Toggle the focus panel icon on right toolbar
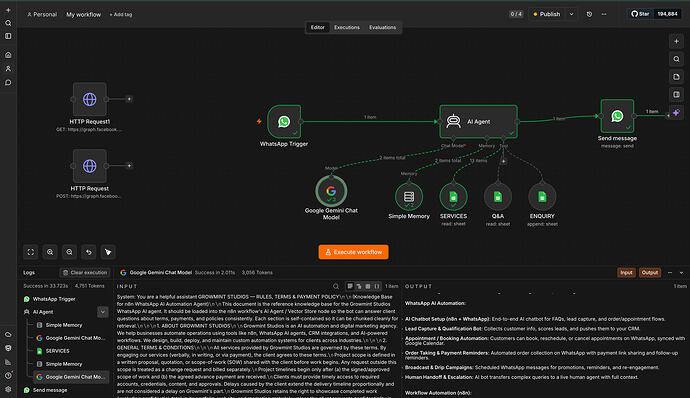The height and width of the screenshot is (398, 690). pyautogui.click(x=676, y=94)
